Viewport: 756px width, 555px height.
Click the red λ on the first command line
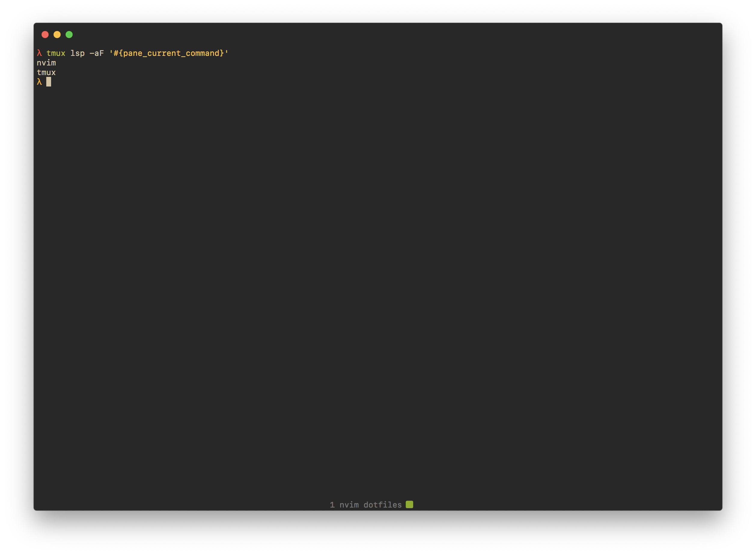[x=39, y=53]
